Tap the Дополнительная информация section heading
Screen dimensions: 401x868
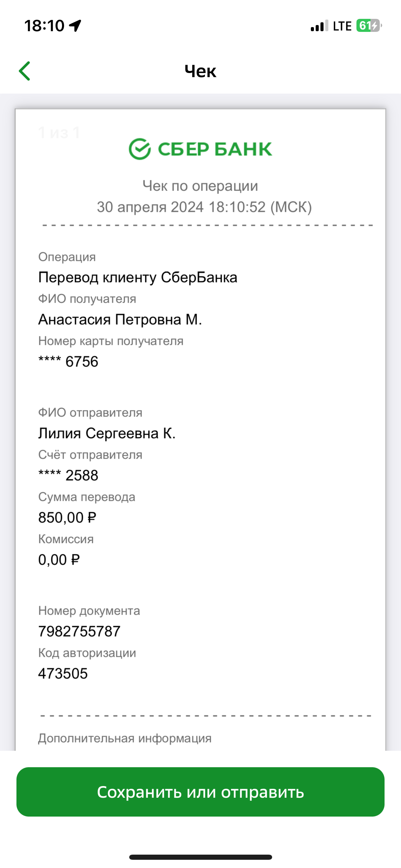(125, 738)
